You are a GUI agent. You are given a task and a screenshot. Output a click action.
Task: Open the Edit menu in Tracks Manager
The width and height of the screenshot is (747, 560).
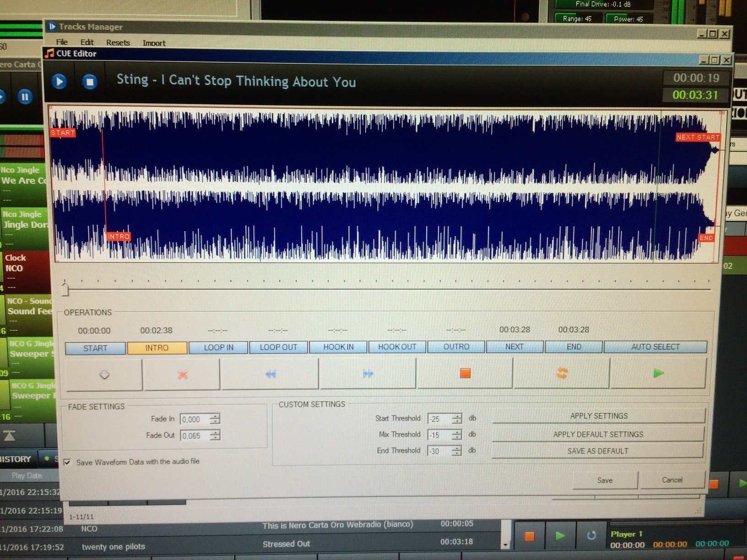coord(87,42)
